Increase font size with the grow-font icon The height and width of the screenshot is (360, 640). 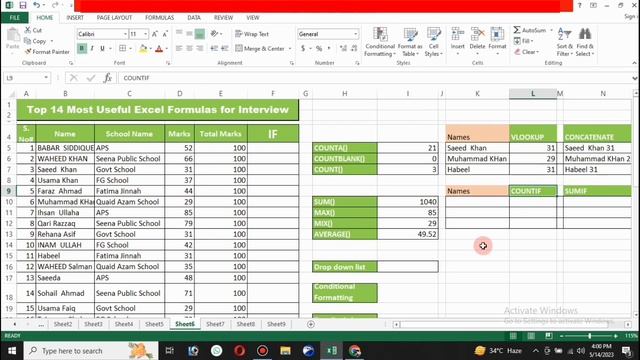click(x=155, y=34)
